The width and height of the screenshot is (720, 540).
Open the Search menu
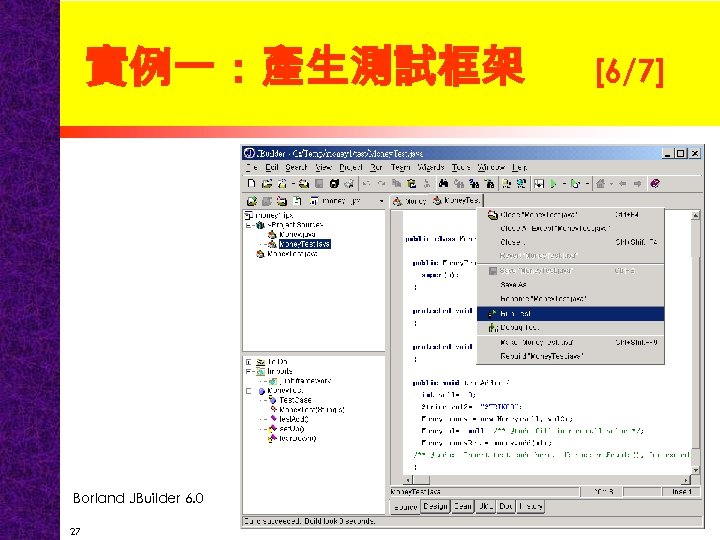pos(296,168)
